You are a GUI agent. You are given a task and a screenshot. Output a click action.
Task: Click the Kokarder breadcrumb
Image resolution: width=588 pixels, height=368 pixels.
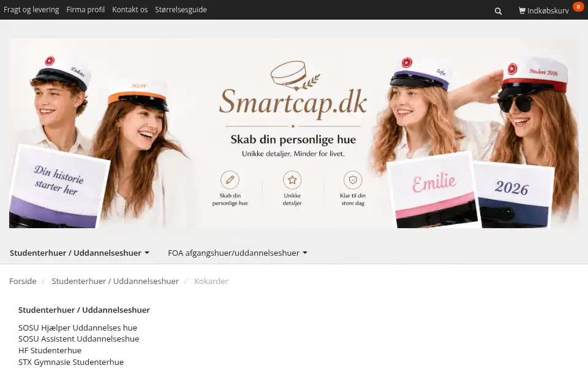(211, 281)
